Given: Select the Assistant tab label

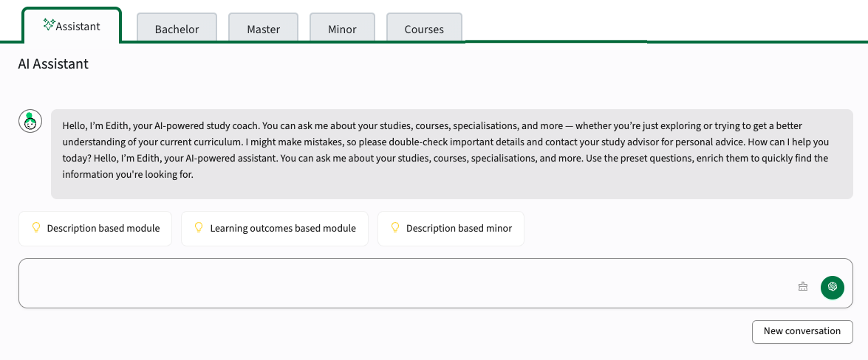Looking at the screenshot, I should [x=78, y=26].
